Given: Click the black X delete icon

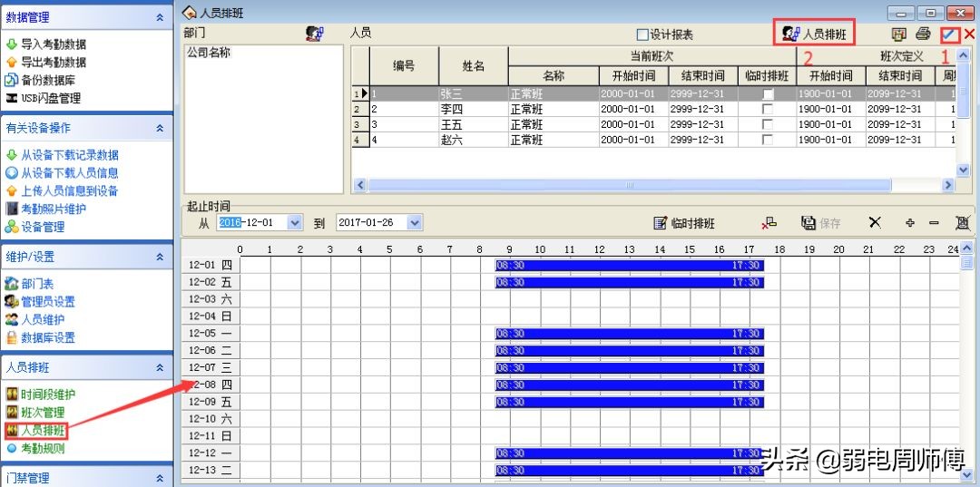Looking at the screenshot, I should coord(875,223).
